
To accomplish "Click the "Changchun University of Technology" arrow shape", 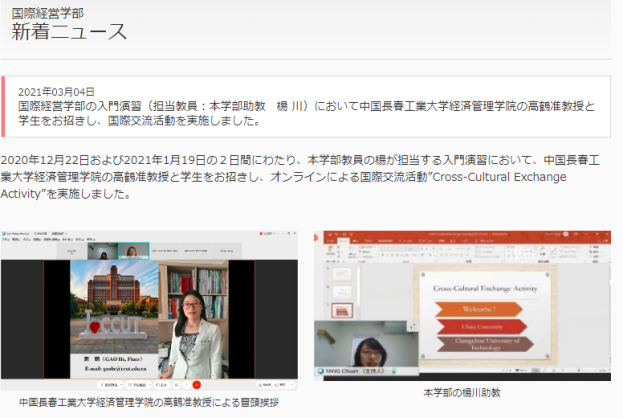I will [x=484, y=343].
